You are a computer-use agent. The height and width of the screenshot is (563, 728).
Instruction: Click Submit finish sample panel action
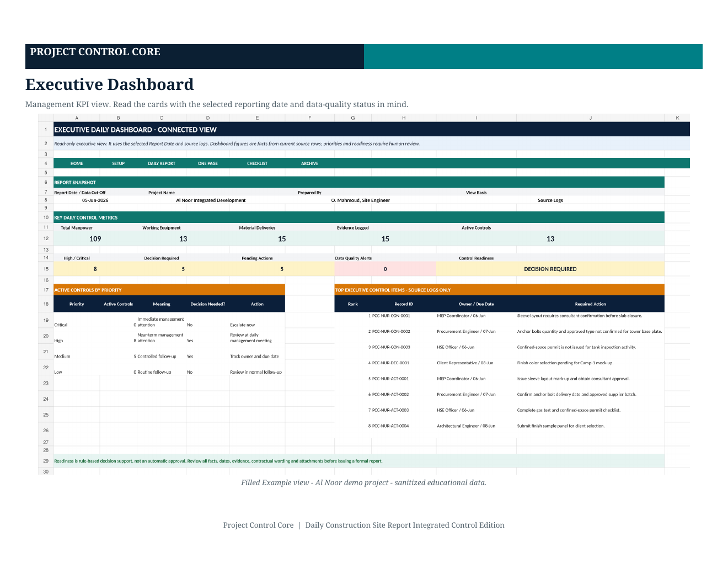pos(561,426)
